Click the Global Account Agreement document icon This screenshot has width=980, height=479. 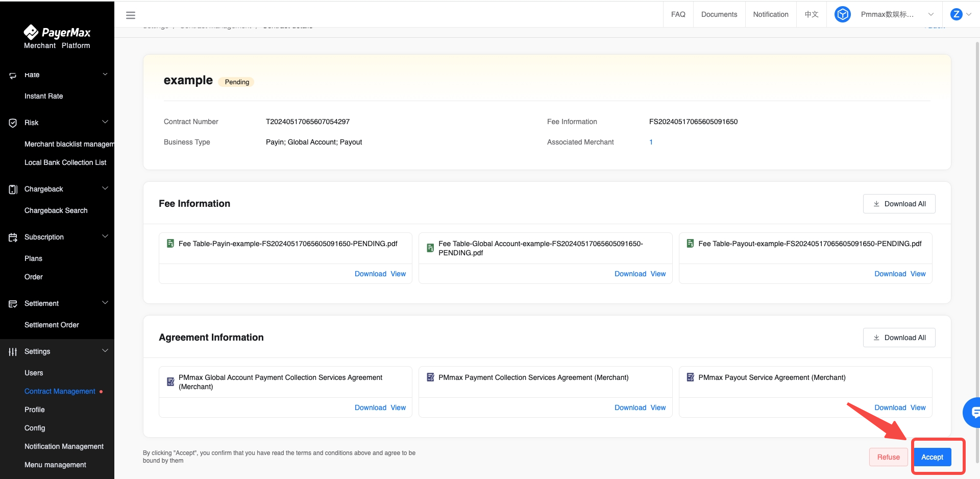(170, 382)
